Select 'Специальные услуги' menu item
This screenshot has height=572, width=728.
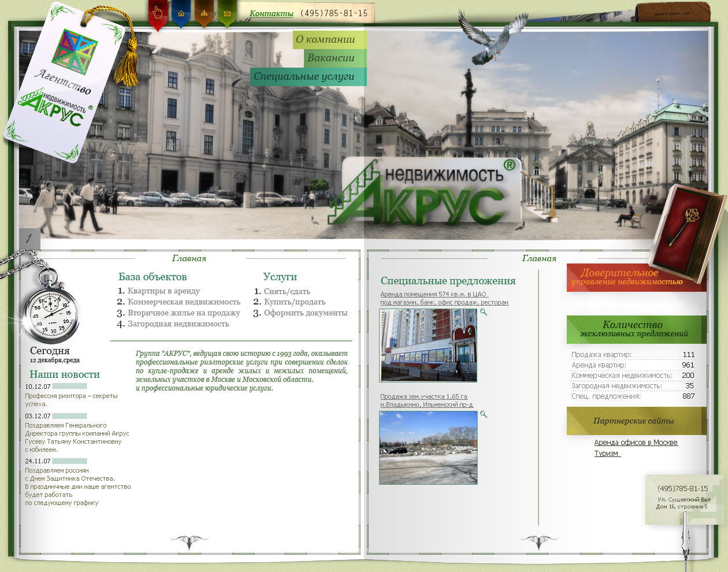304,76
